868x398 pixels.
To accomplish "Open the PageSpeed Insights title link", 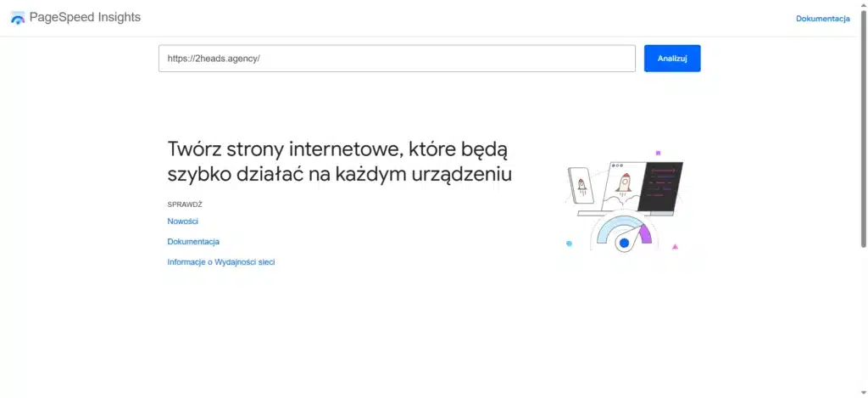I will (x=85, y=17).
